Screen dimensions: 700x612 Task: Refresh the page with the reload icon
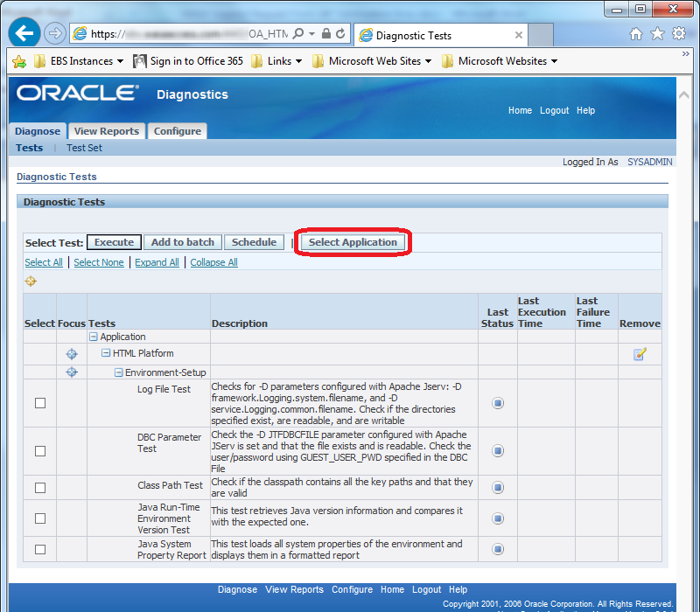click(x=340, y=33)
